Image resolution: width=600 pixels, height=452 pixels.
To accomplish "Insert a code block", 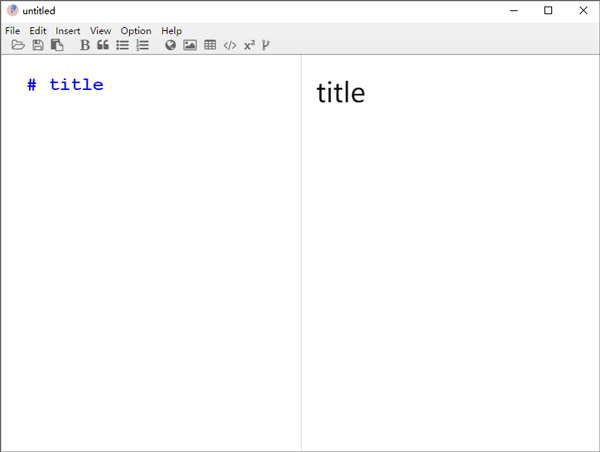I will pos(230,46).
